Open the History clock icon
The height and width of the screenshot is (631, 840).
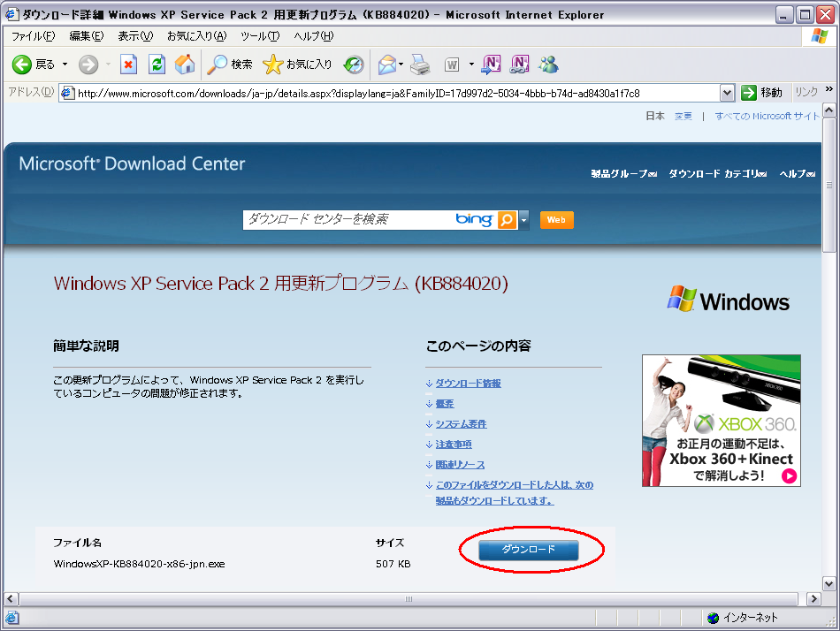354,65
